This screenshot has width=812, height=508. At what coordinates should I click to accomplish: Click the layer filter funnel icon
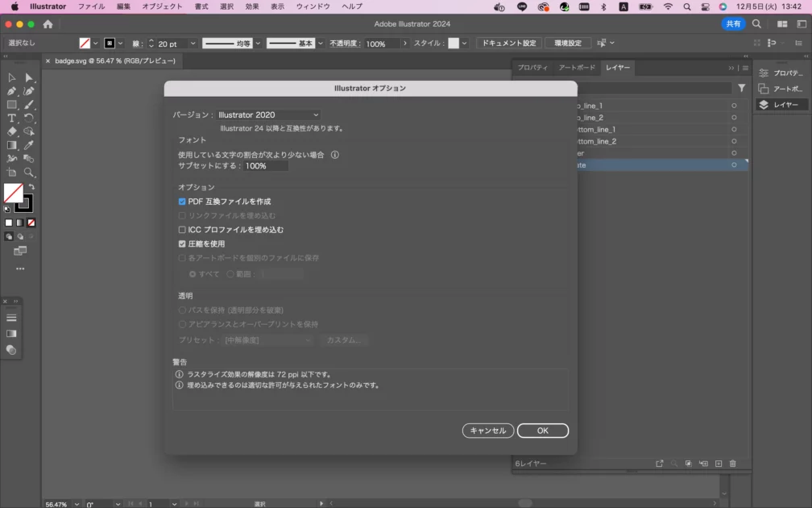click(x=741, y=88)
